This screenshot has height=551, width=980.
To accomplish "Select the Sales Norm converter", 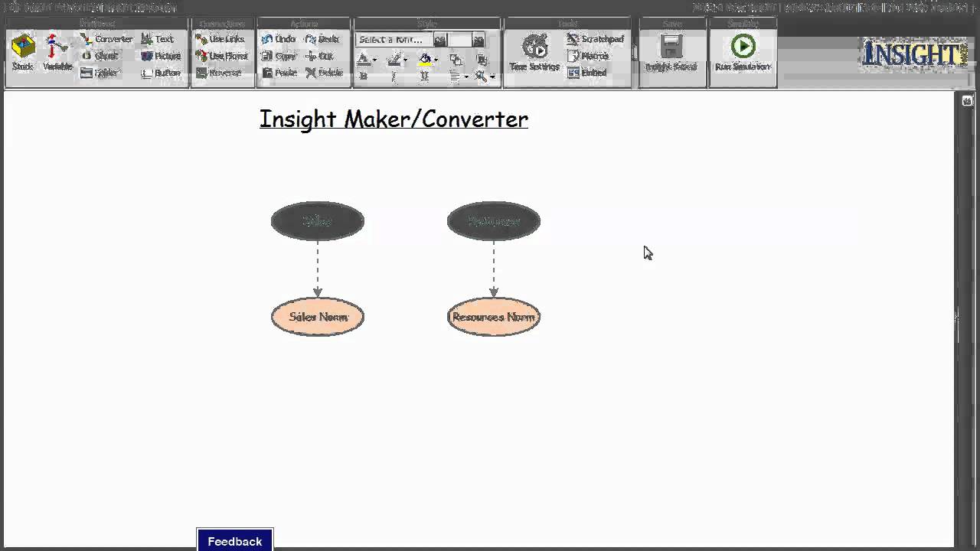I will point(318,317).
